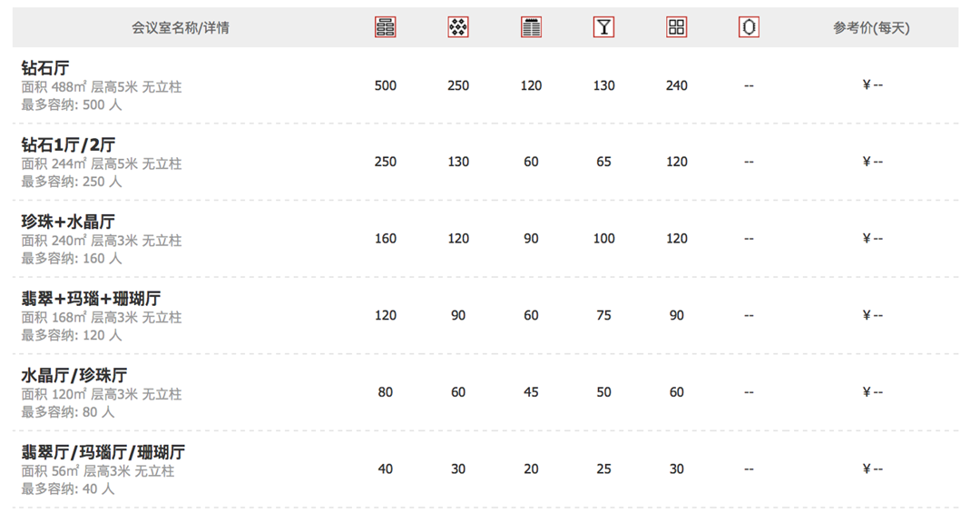Click the oval boardroom table icon
The height and width of the screenshot is (523, 980).
749,27
